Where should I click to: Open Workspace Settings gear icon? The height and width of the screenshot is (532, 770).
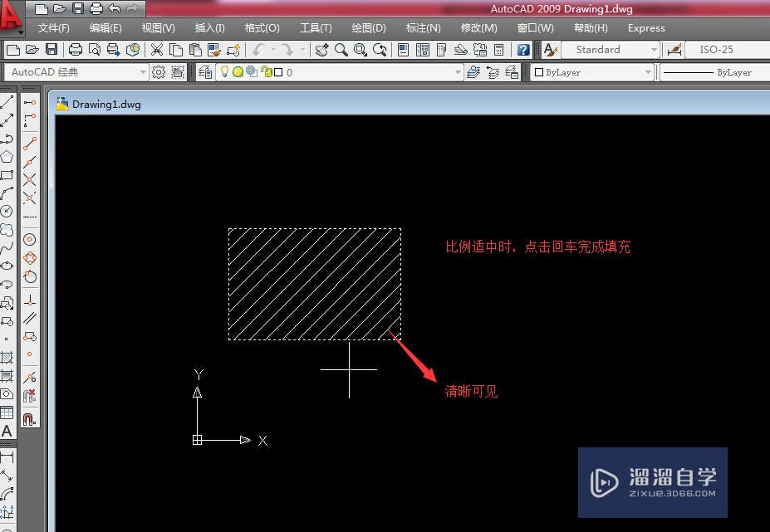[159, 72]
